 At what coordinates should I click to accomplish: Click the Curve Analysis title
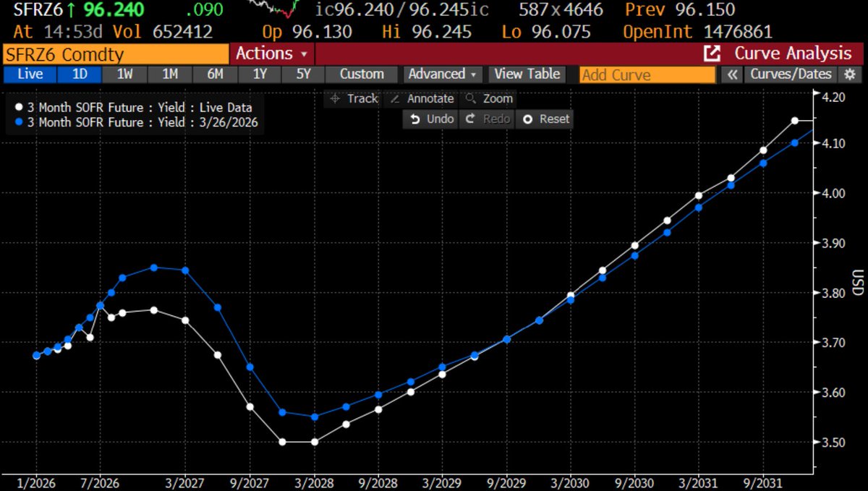793,53
